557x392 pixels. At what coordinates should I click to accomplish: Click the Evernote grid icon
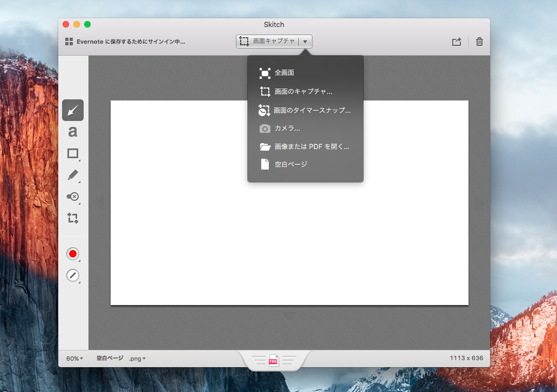(x=69, y=42)
